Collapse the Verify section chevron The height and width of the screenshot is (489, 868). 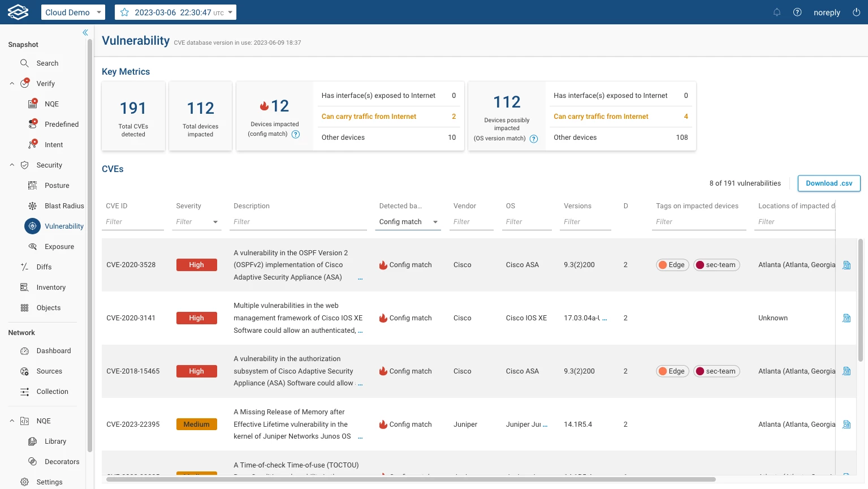(x=12, y=84)
